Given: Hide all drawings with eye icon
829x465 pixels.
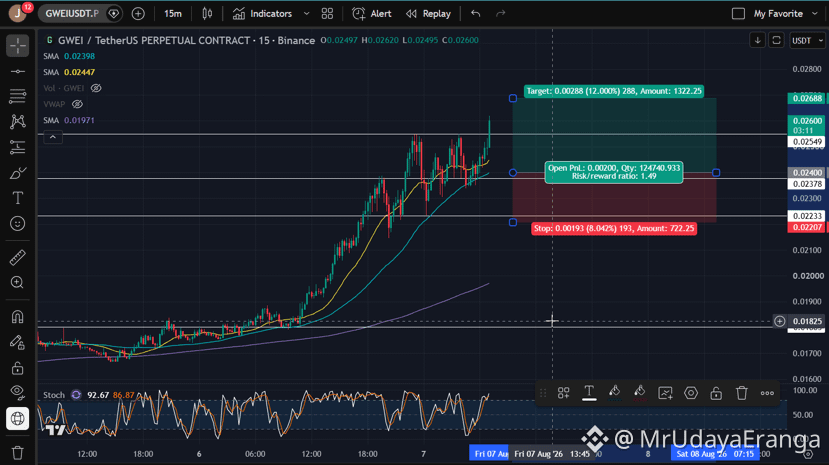Looking at the screenshot, I should (x=17, y=393).
